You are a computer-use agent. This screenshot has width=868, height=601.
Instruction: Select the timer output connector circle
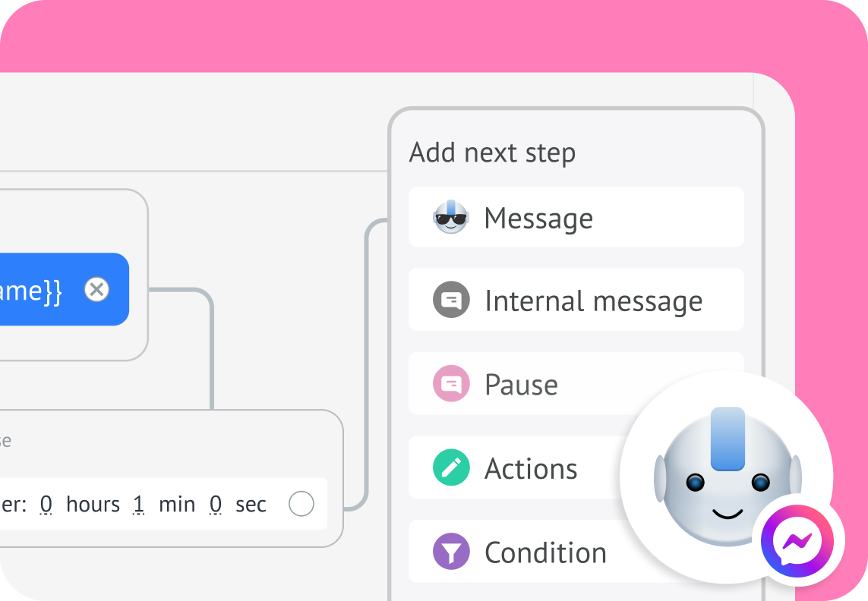tap(301, 504)
